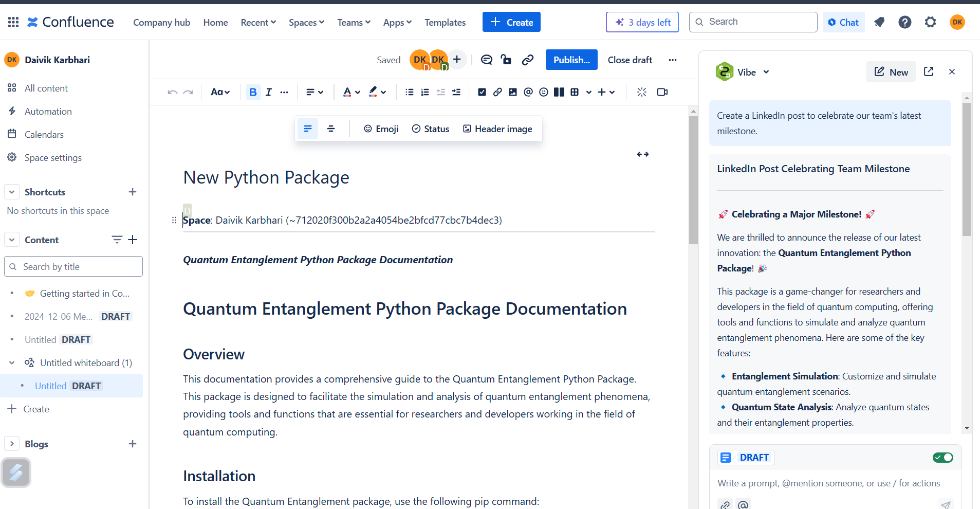Open the text styles dropdown

point(220,92)
